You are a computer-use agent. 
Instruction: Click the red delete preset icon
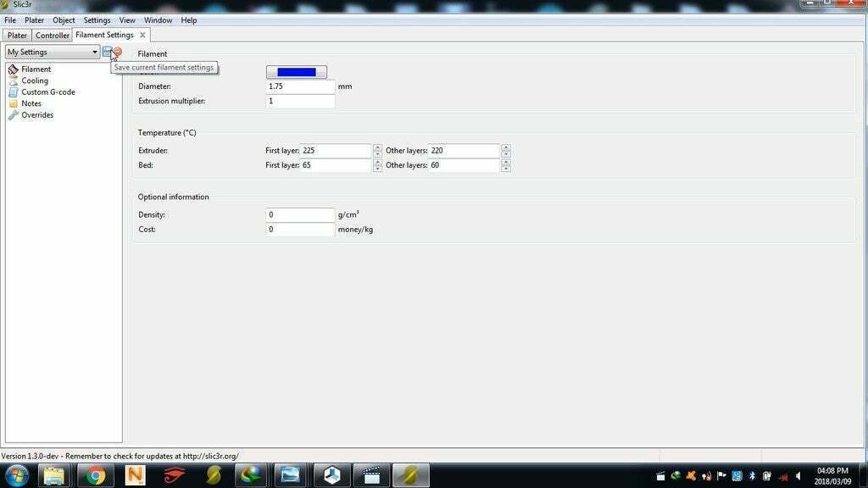tap(117, 52)
